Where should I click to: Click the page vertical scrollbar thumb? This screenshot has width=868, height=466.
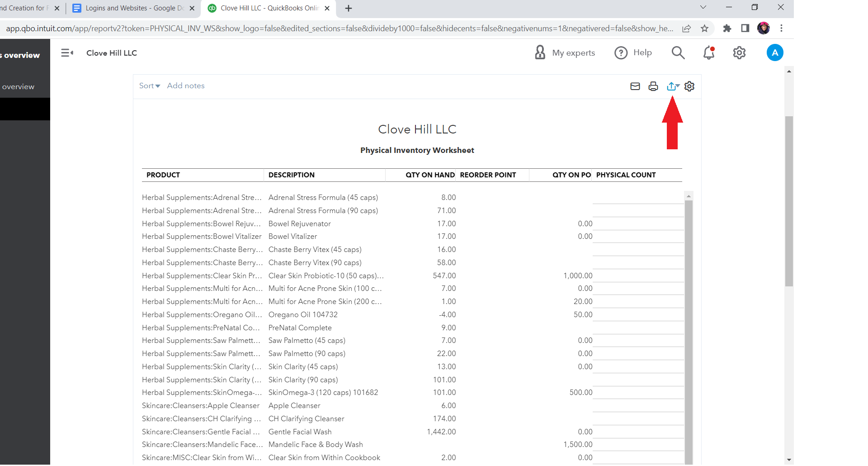tap(789, 201)
